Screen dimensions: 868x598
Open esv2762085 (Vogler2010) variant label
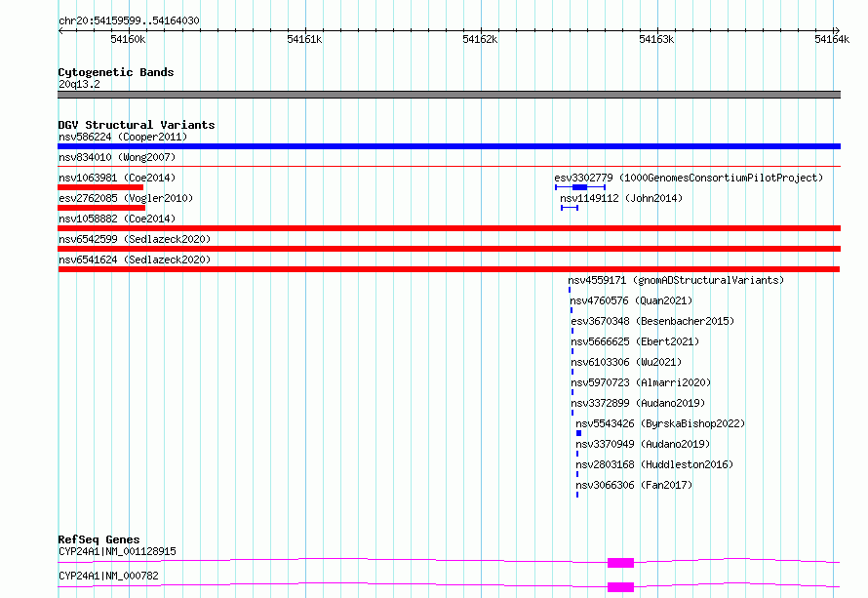126,198
